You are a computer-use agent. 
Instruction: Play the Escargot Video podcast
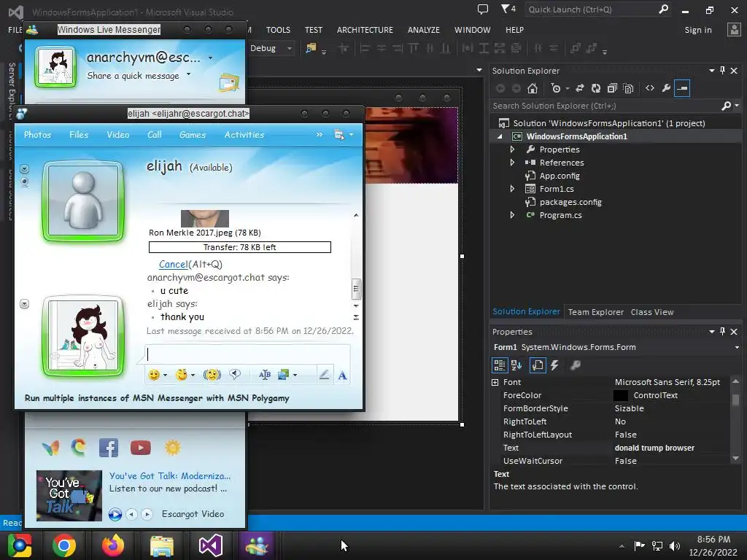[115, 514]
